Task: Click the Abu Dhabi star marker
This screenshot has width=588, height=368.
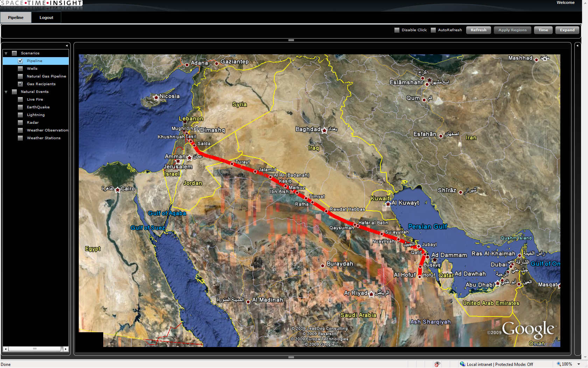Action: click(497, 283)
